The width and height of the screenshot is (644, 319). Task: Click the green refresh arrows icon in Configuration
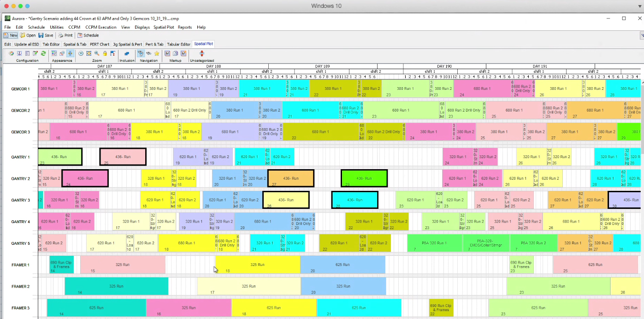[43, 53]
